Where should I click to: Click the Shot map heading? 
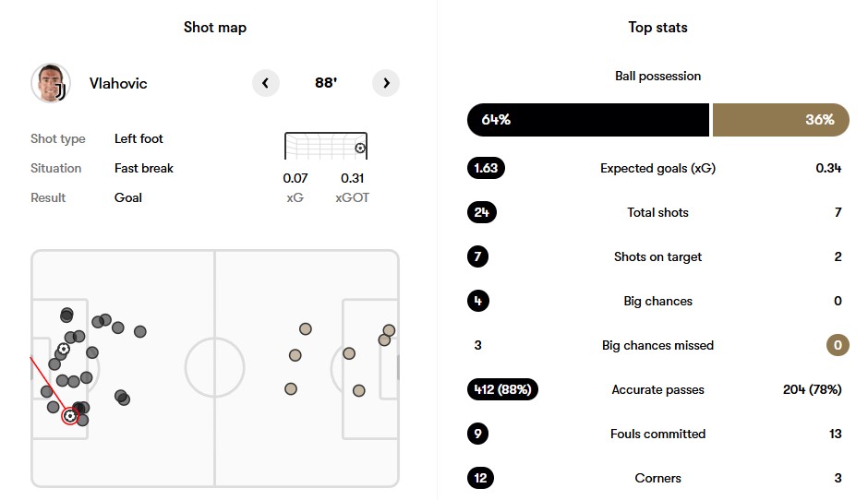pyautogui.click(x=215, y=27)
